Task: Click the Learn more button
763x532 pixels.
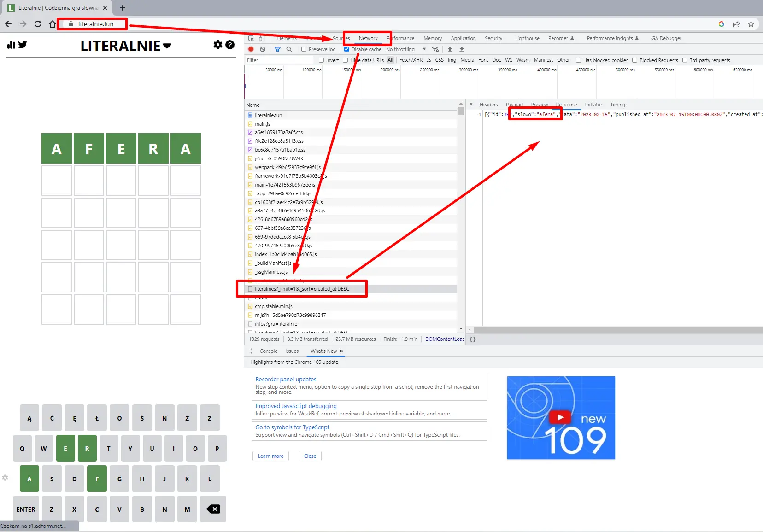Action: (x=270, y=456)
